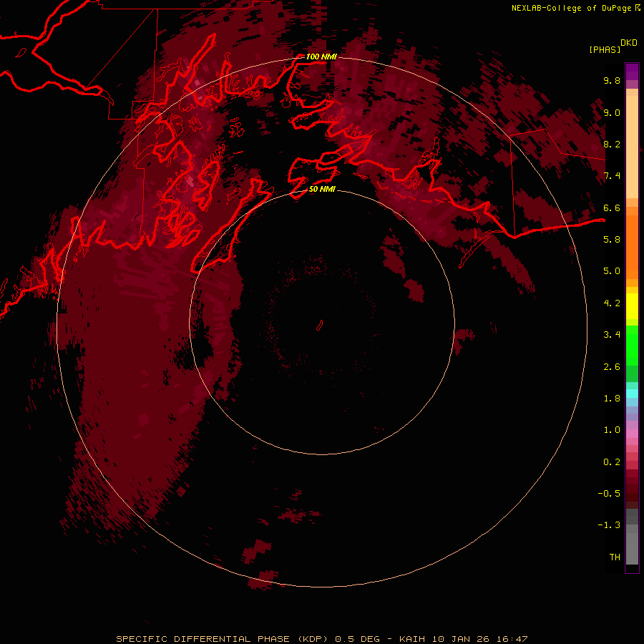Click the TH threshold label
644x644 pixels.
click(x=615, y=557)
